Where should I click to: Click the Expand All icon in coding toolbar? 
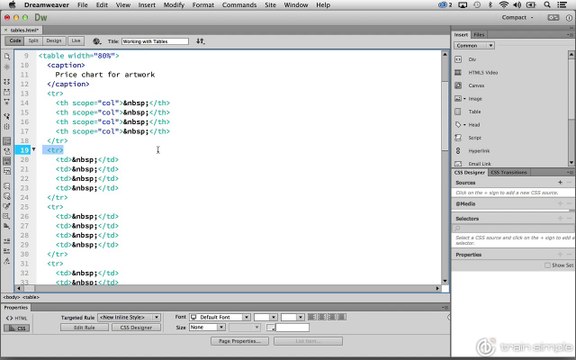coord(7,102)
